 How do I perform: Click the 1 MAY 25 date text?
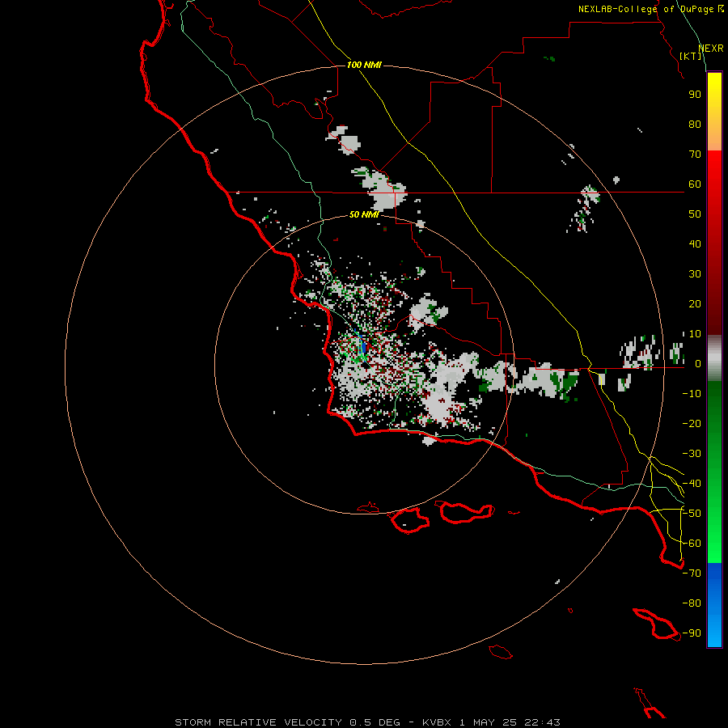click(x=488, y=722)
